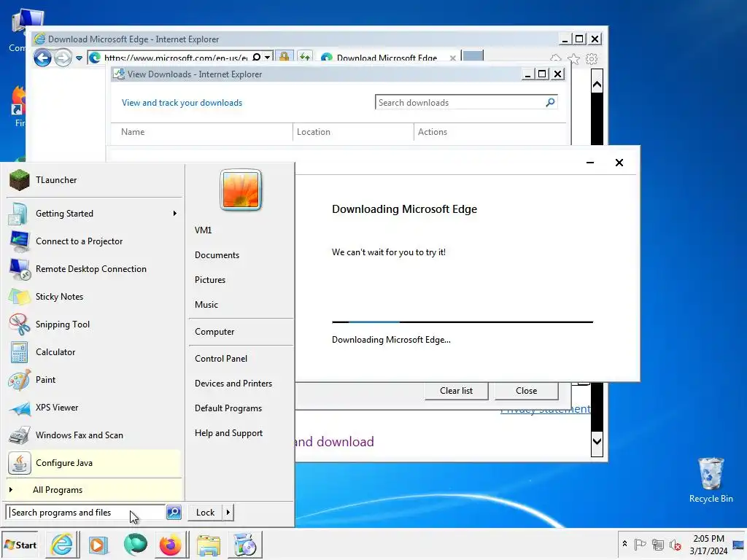Click the Start menu search magnifier icon

174,513
